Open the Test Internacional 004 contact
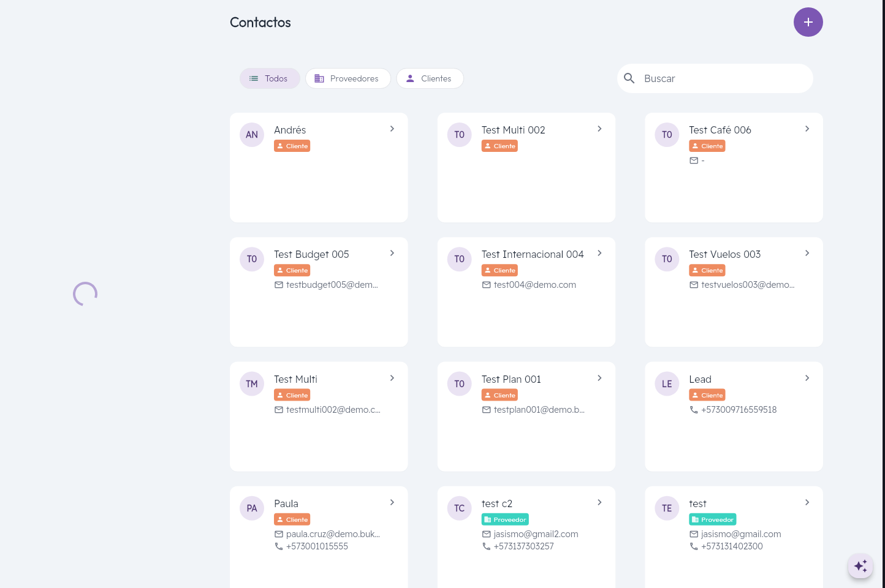This screenshot has height=588, width=885. pyautogui.click(x=532, y=254)
